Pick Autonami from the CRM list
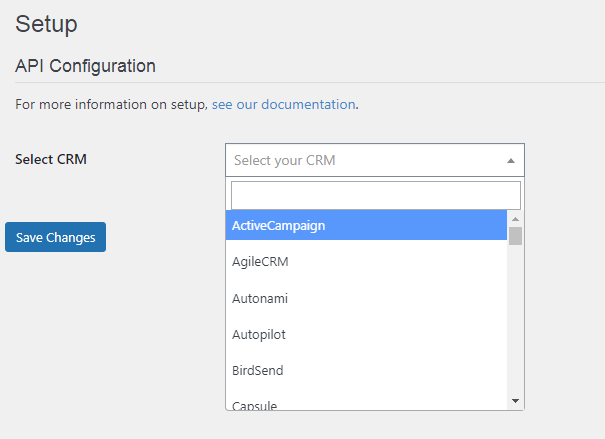Screen dimensions: 605x439 [366, 298]
